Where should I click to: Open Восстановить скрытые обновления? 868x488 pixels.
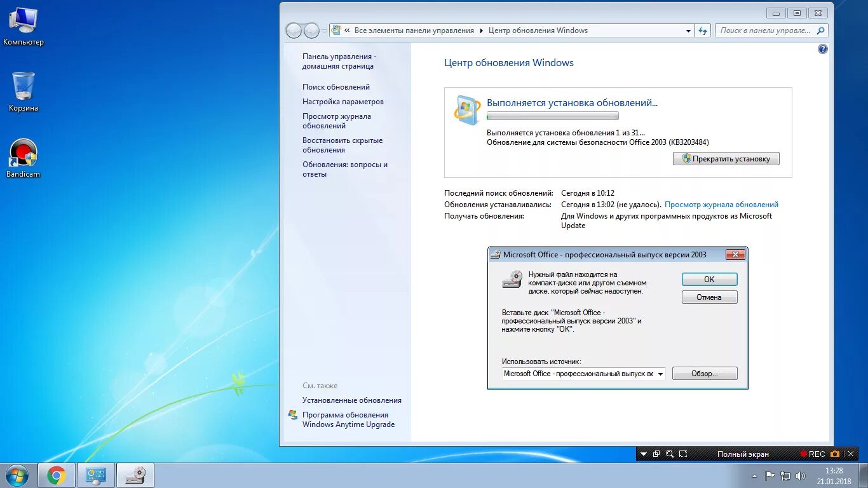342,145
